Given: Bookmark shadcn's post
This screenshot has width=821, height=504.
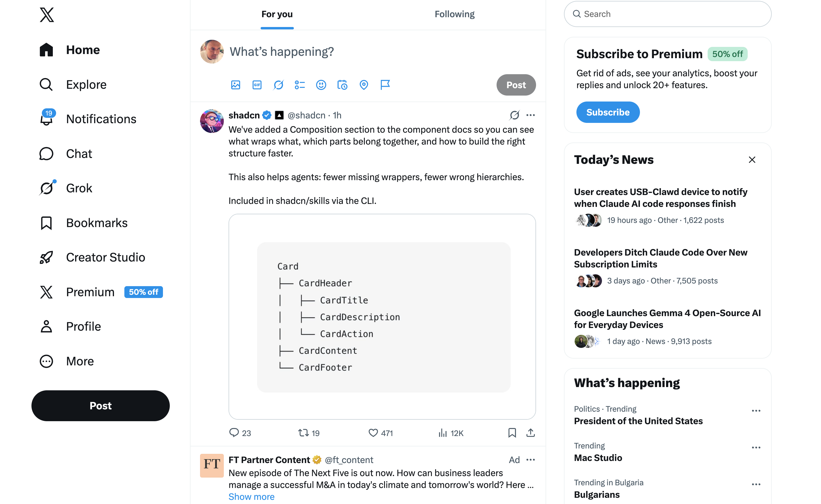Looking at the screenshot, I should click(x=512, y=433).
